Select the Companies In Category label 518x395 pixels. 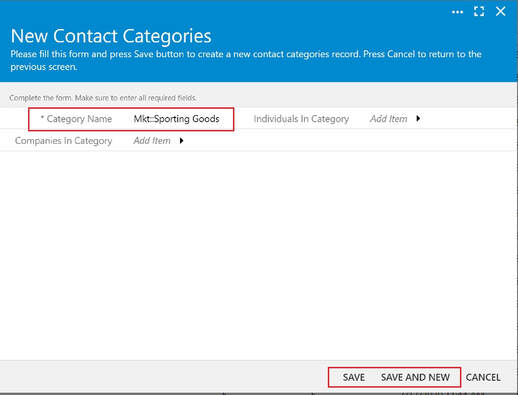click(63, 141)
